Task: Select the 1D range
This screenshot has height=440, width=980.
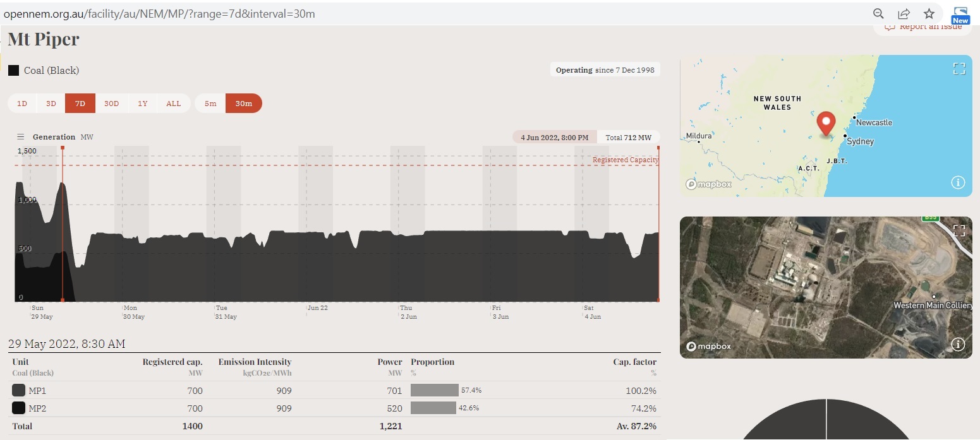Action: pos(22,104)
